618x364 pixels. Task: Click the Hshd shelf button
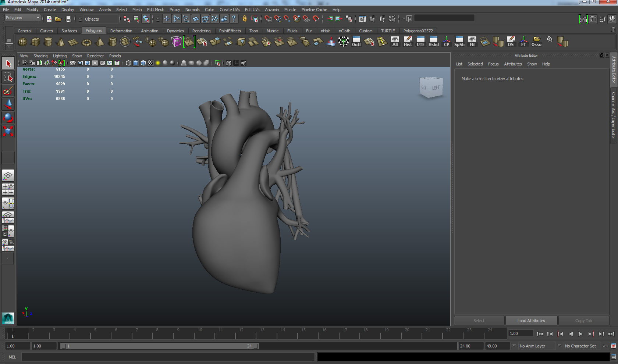click(x=434, y=42)
